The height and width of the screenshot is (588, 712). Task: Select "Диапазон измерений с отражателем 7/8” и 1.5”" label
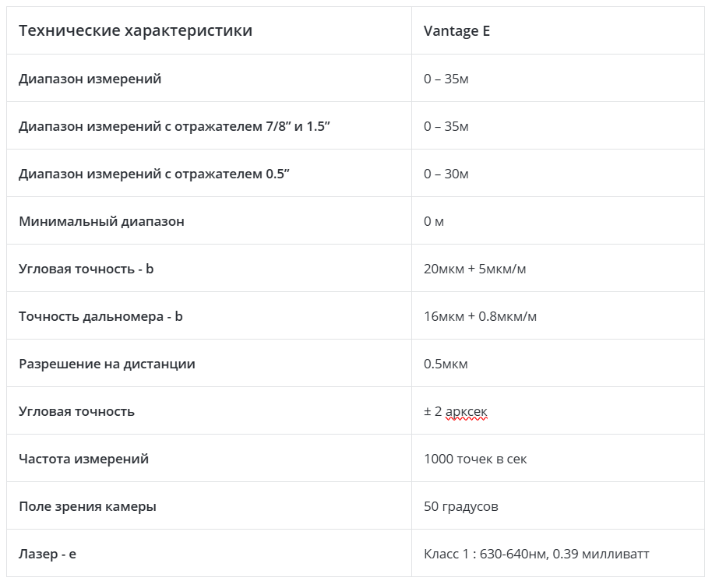pos(174,126)
